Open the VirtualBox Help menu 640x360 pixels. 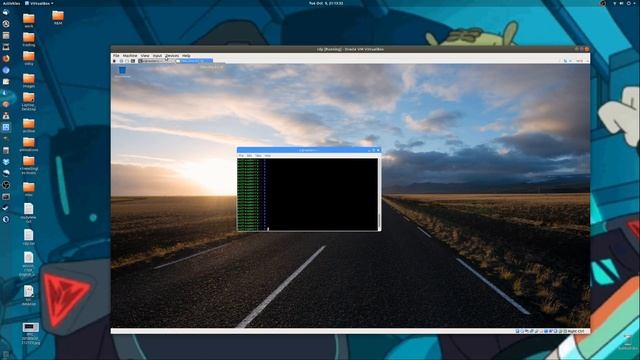(186, 56)
